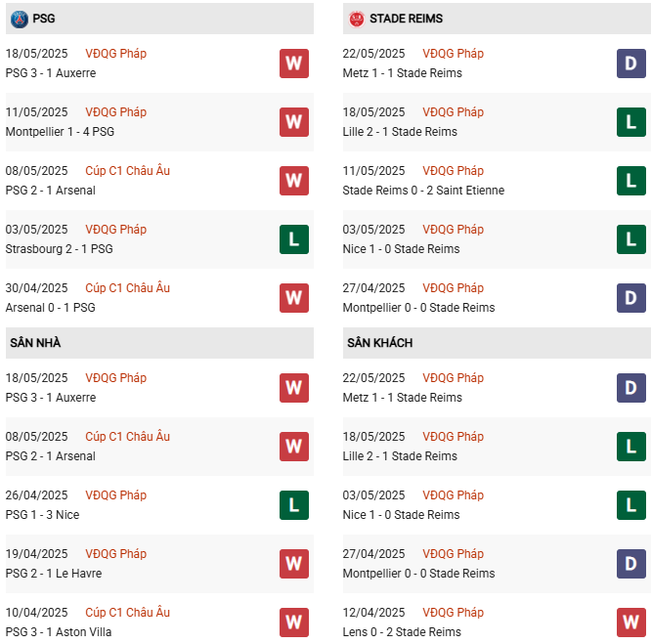Click W badge for Lens 0 - 2 Stade Reims

[x=631, y=623]
